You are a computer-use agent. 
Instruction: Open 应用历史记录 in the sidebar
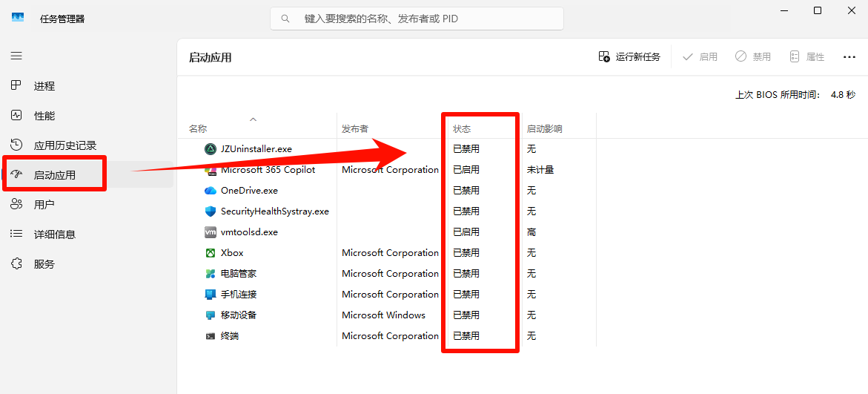click(64, 145)
